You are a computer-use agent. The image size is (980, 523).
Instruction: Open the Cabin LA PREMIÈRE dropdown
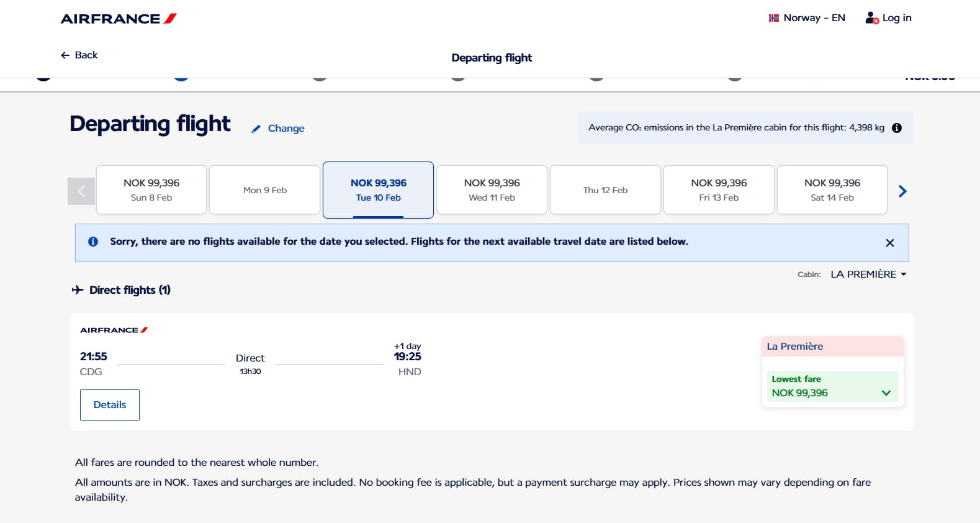[868, 274]
